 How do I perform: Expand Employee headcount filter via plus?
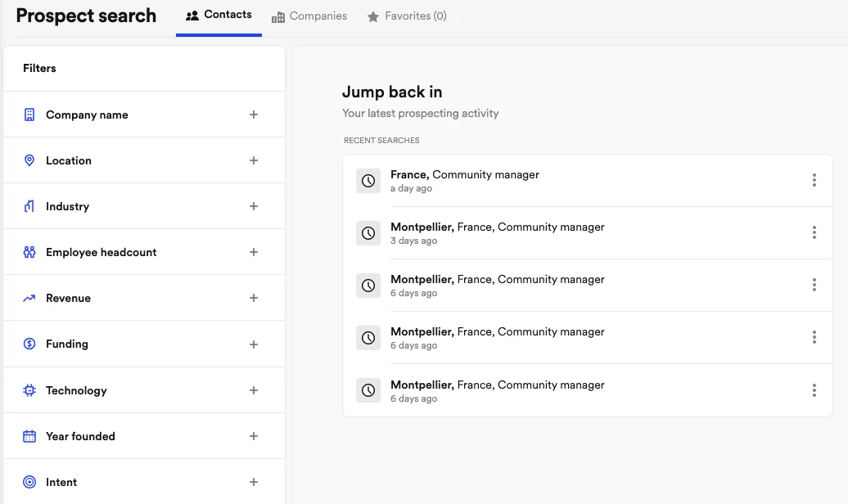click(254, 252)
